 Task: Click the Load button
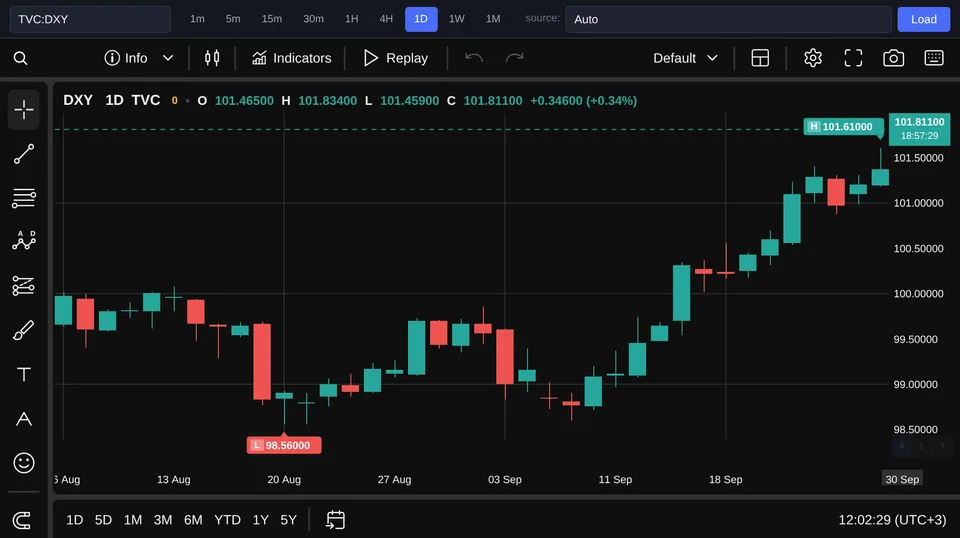coord(923,19)
